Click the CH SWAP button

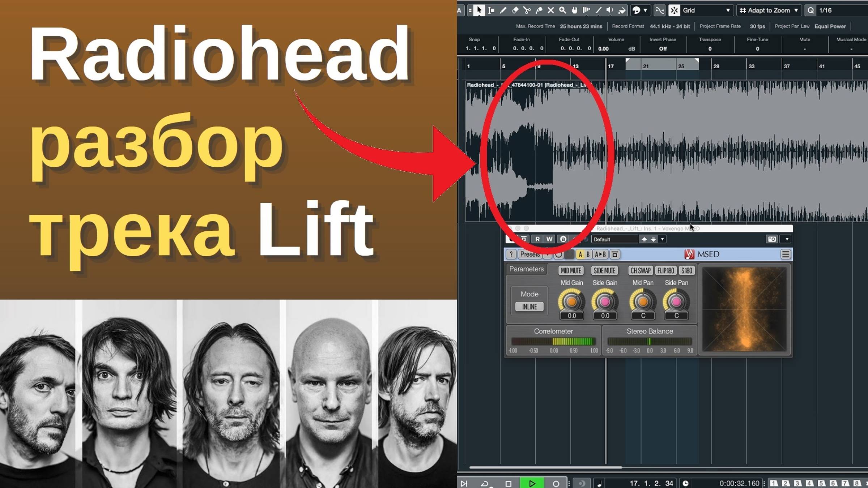point(641,270)
